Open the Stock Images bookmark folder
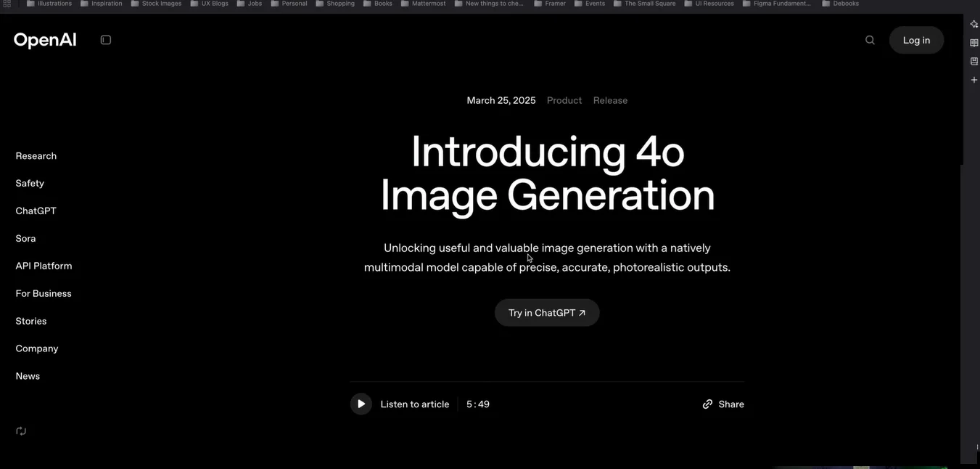Viewport: 980px width, 469px height. 157,4
